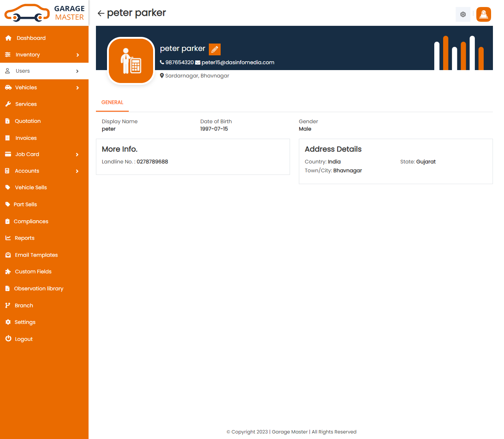Click the Settings gear icon in sidebar

coord(8,322)
